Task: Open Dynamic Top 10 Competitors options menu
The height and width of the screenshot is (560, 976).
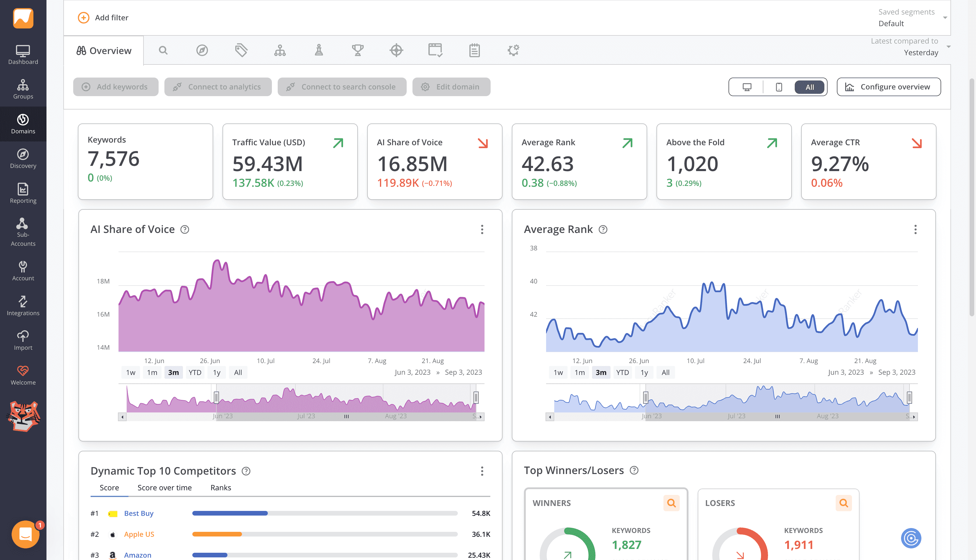Action: point(482,471)
